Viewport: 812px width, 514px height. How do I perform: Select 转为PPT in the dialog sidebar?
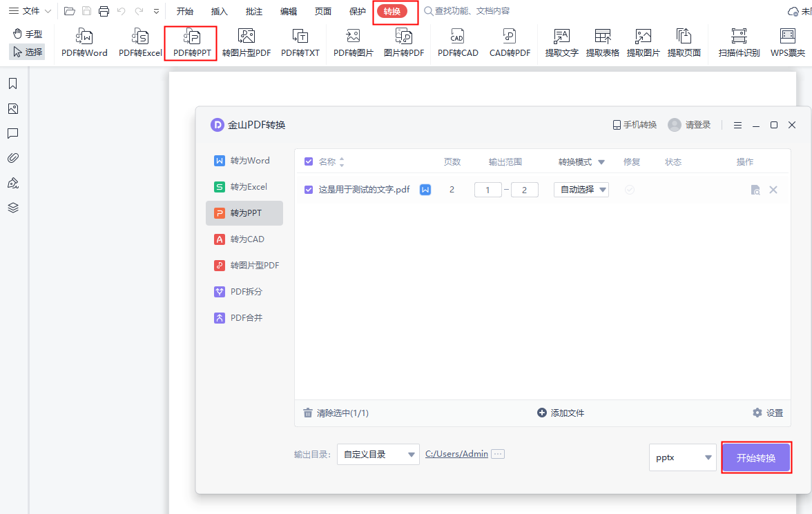point(244,213)
